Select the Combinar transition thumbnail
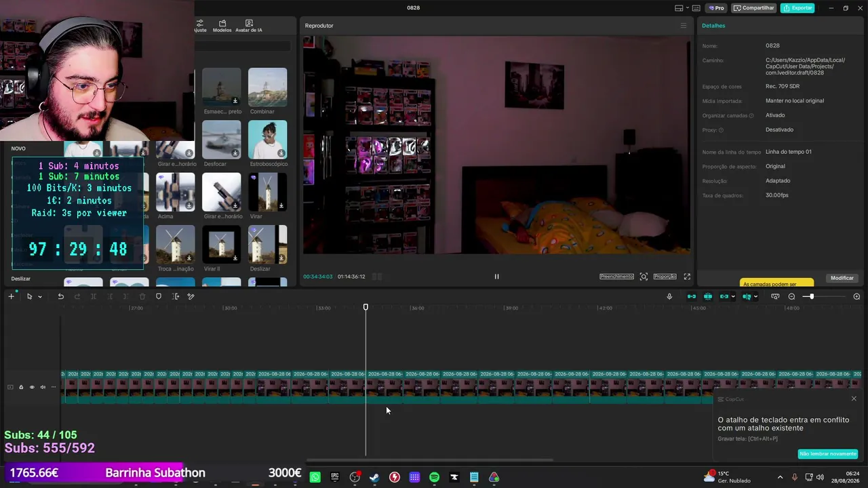 coord(267,87)
